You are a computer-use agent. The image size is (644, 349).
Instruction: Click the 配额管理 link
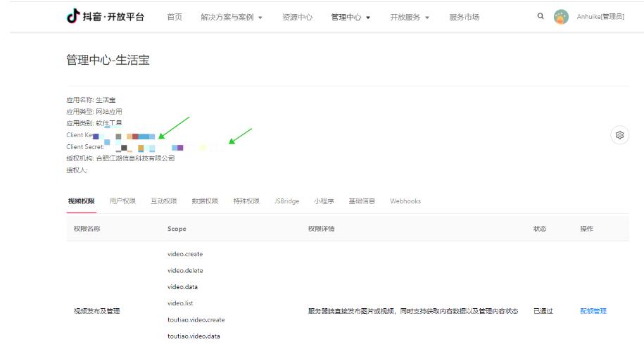(x=593, y=311)
